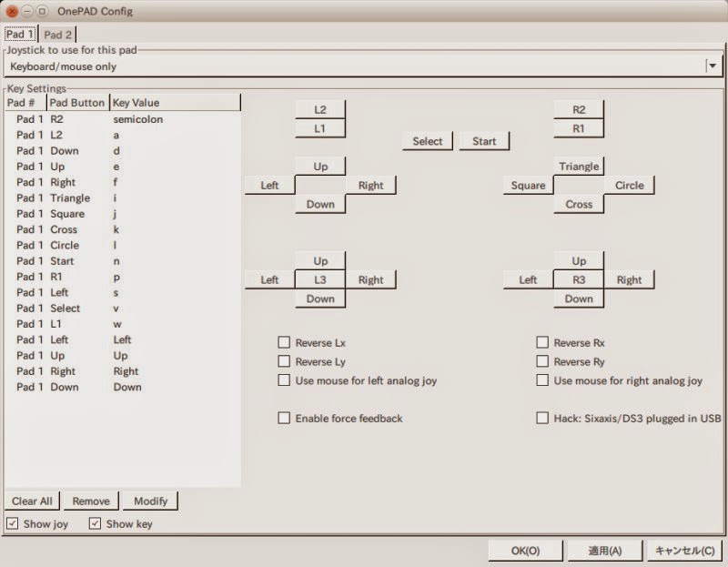This screenshot has height=567, width=728.
Task: Select the Down row with key Down
Action: (123, 388)
